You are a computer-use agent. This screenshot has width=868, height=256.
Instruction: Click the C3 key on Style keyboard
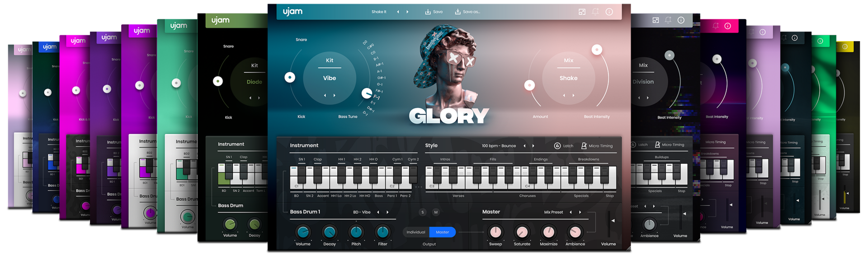pos(432,178)
